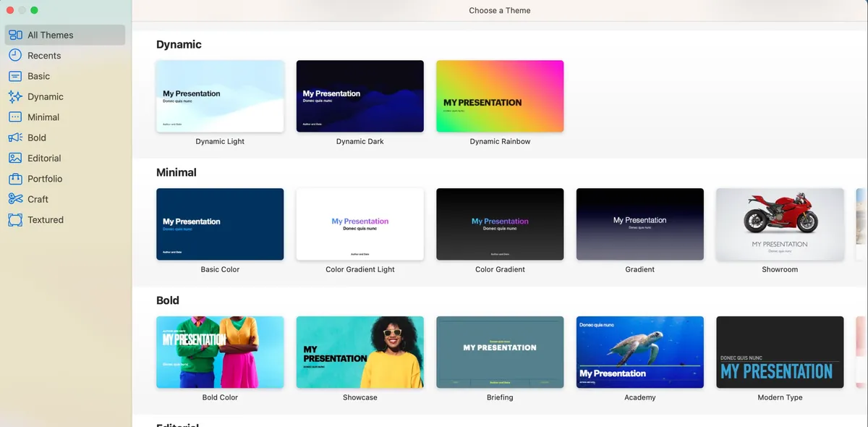868x427 pixels.
Task: Click the Minimal category icon
Action: click(15, 117)
